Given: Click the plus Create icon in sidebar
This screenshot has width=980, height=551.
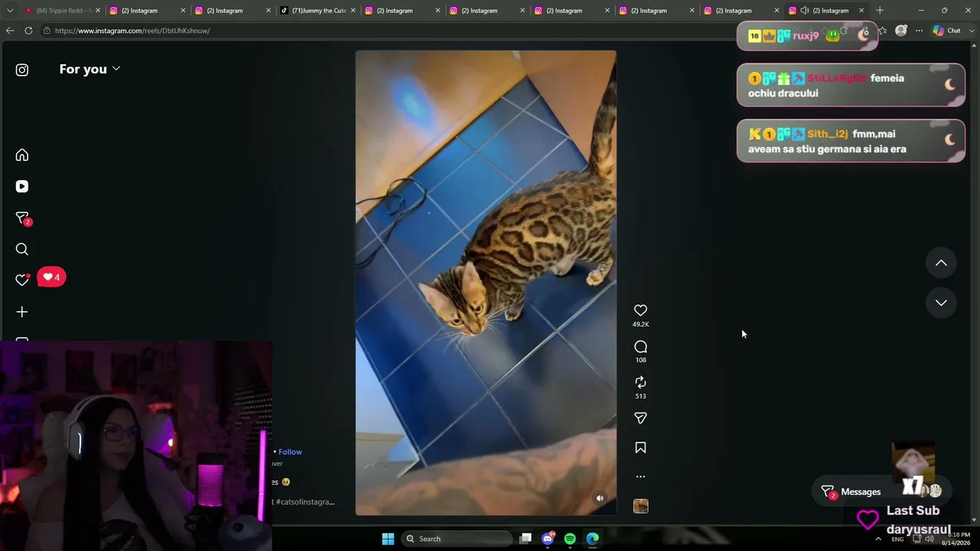Looking at the screenshot, I should [22, 311].
